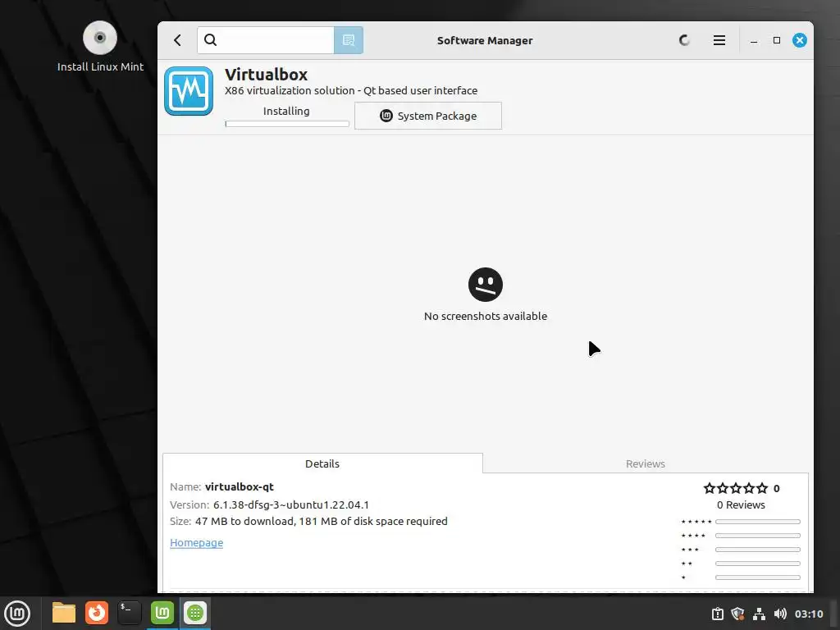Maximize the Software Manager window

[x=776, y=40]
